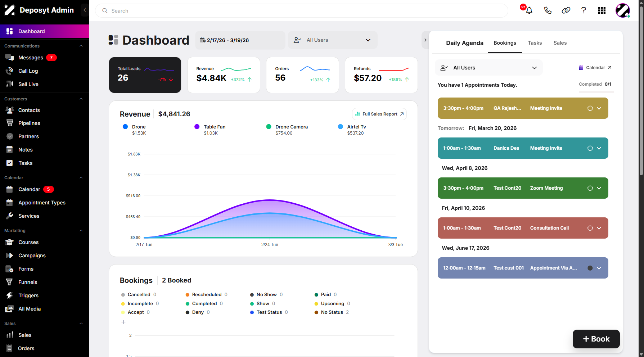Toggle status dot on Test cust 001 appointment
The width and height of the screenshot is (644, 357).
coord(590,268)
